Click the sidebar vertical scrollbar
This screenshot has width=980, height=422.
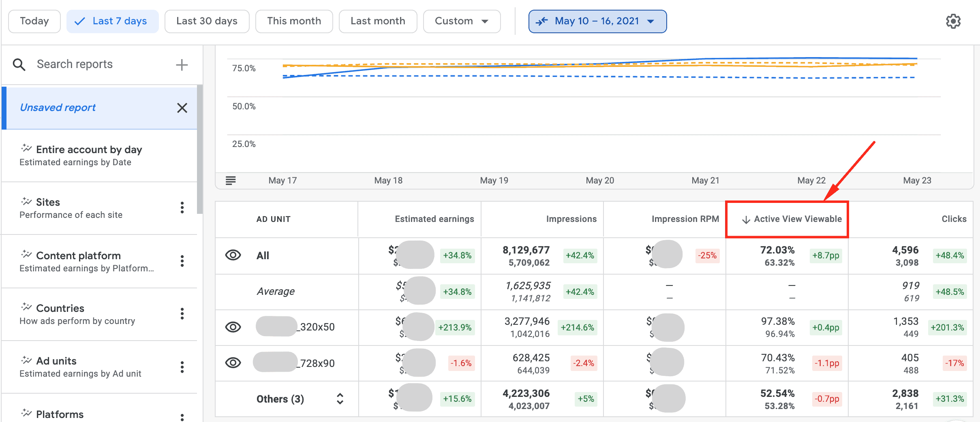200,149
